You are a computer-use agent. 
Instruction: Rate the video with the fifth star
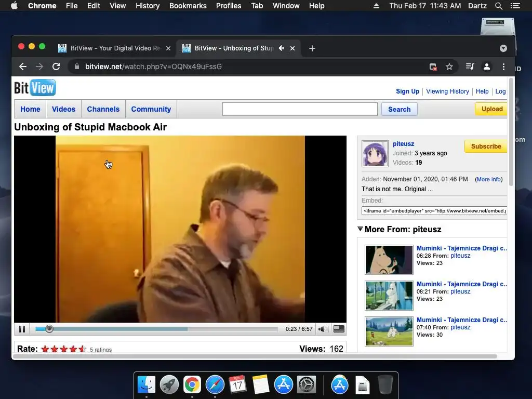pyautogui.click(x=82, y=349)
